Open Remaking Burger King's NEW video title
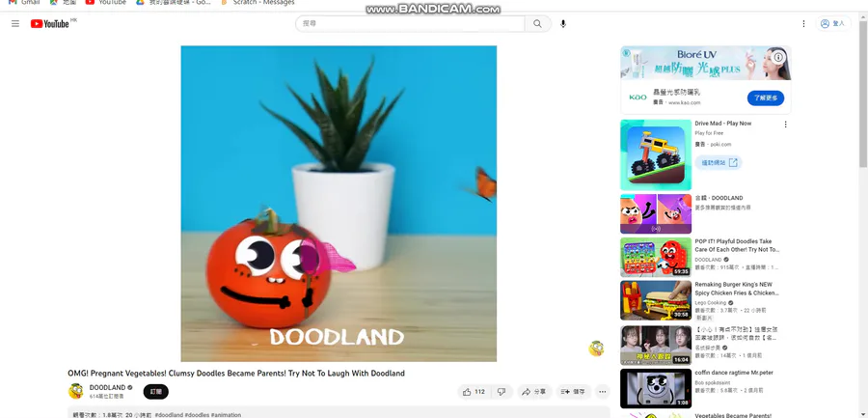The height and width of the screenshot is (418, 868). 737,289
